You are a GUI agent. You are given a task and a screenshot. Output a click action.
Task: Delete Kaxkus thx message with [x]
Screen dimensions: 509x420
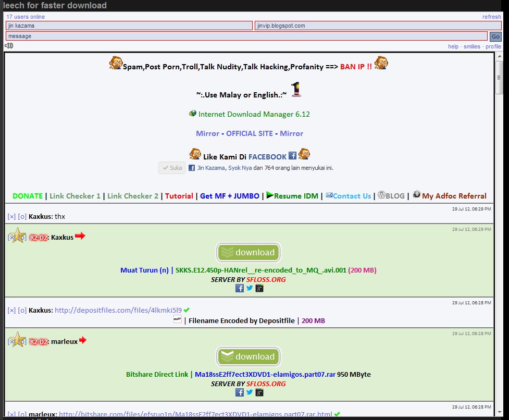pyautogui.click(x=11, y=216)
